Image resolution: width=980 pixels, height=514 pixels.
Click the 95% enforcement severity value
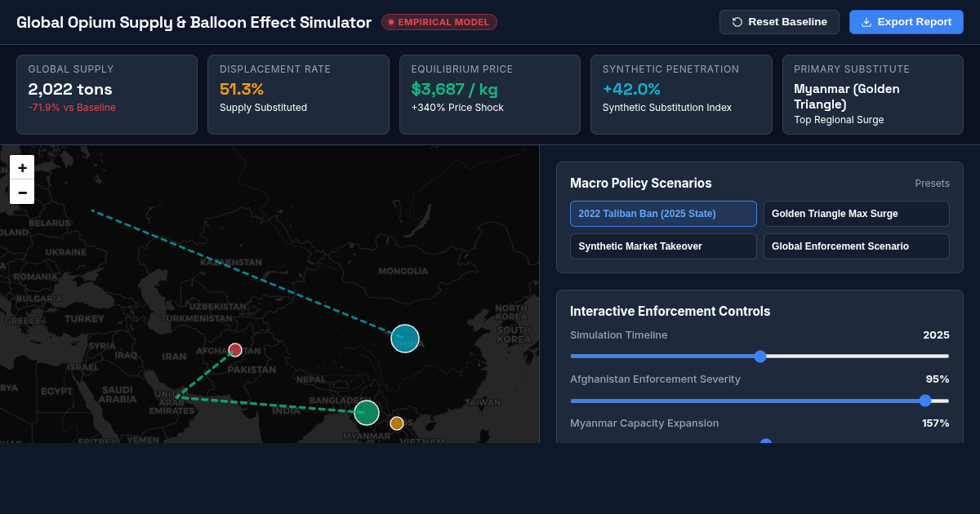click(938, 379)
